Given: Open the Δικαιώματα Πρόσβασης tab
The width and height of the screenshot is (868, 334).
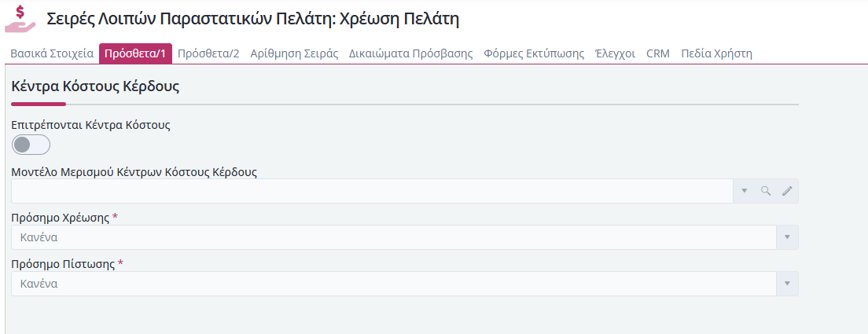Looking at the screenshot, I should 410,53.
